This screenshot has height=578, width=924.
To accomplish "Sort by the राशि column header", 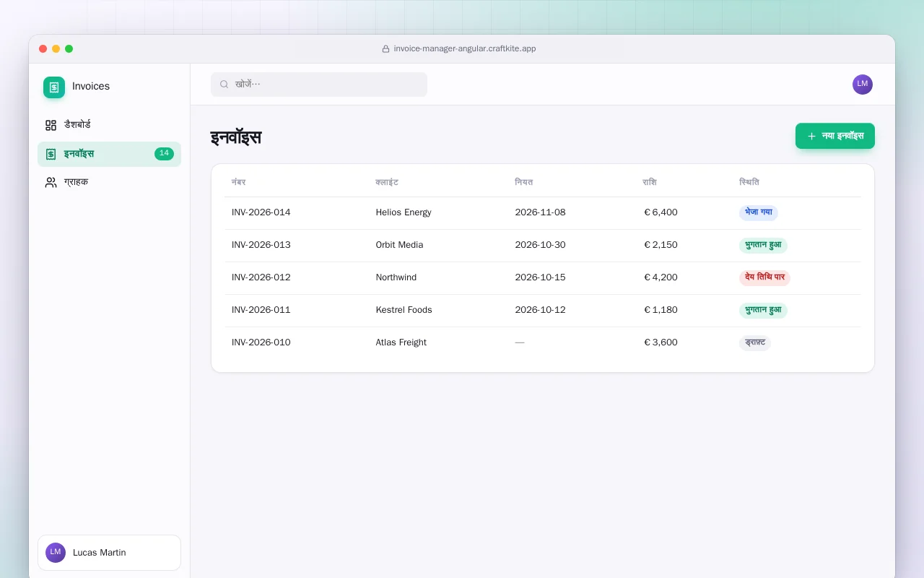I will pos(650,182).
